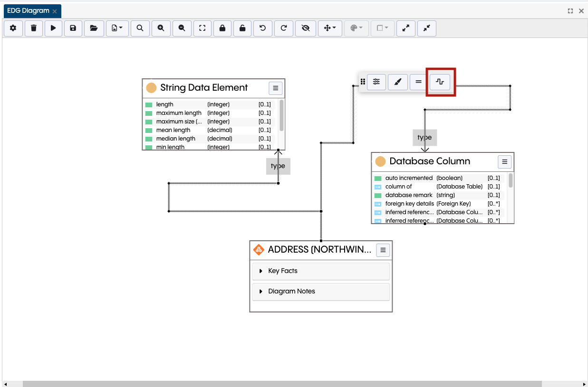
Task: Lock the diagram elements
Action: (x=222, y=28)
